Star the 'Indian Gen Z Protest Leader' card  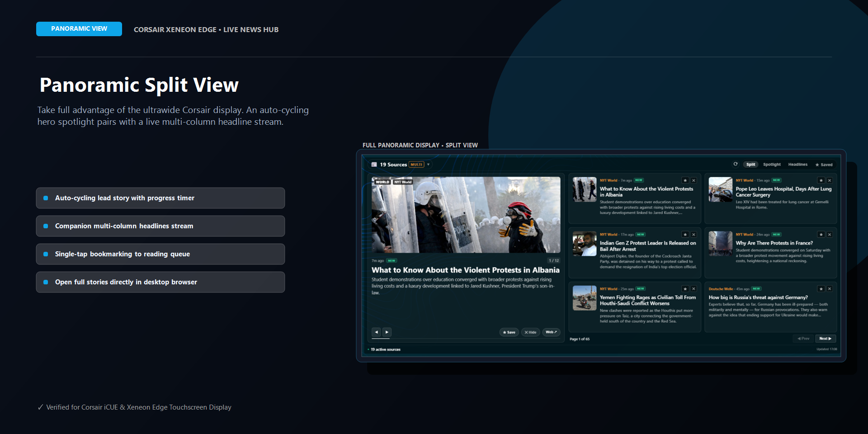point(685,235)
